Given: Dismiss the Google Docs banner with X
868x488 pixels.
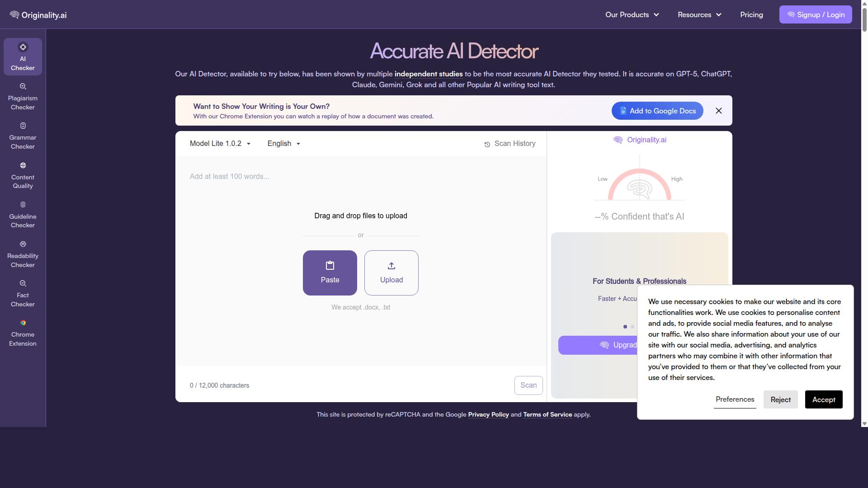Looking at the screenshot, I should point(719,111).
